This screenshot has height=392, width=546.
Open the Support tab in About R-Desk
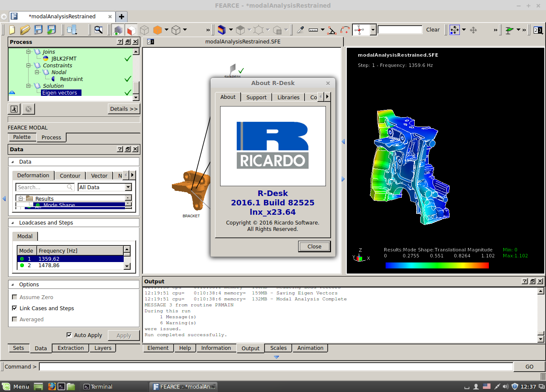coord(256,97)
